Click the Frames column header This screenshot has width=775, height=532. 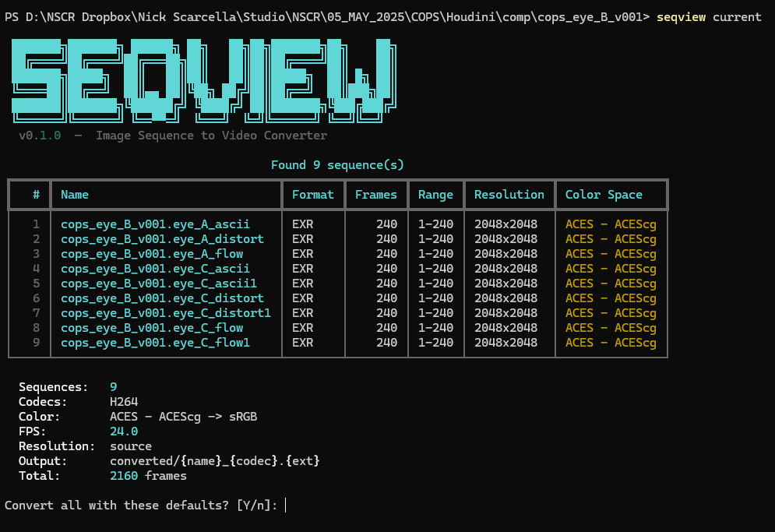click(x=376, y=195)
